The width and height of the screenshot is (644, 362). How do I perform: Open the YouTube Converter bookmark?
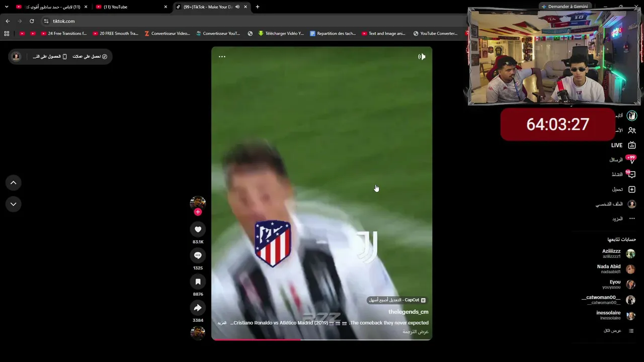click(x=436, y=34)
